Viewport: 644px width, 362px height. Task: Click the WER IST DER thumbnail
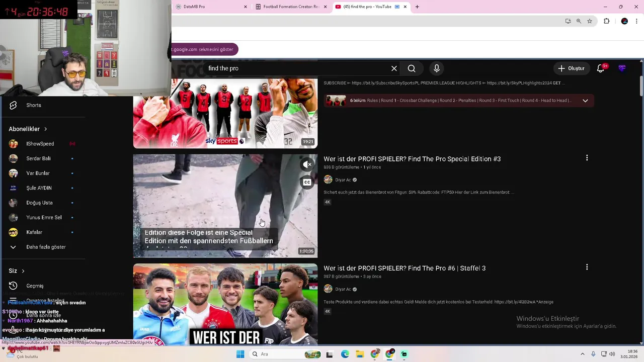[225, 304]
